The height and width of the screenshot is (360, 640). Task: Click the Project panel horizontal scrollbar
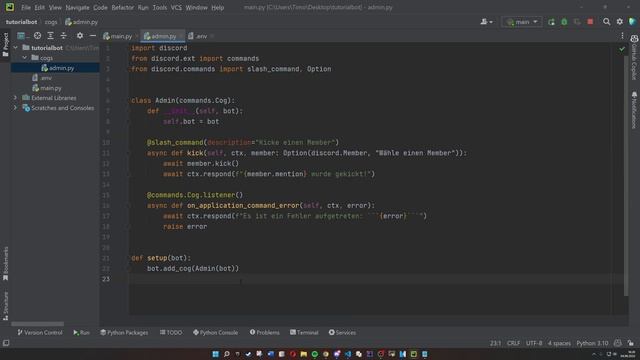pyautogui.click(x=38, y=324)
